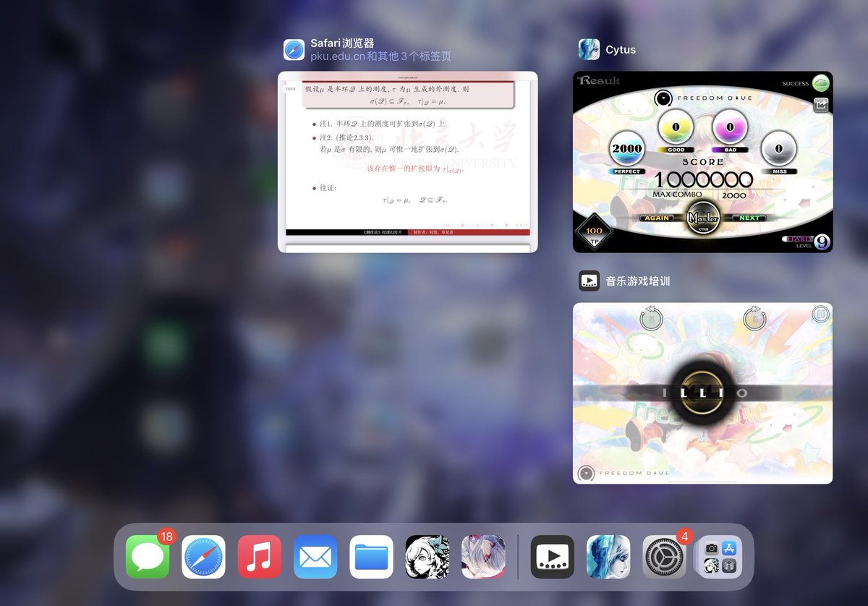Tap ILLIO center disc in video card
Viewport: 868px width, 606px height.
pos(702,393)
